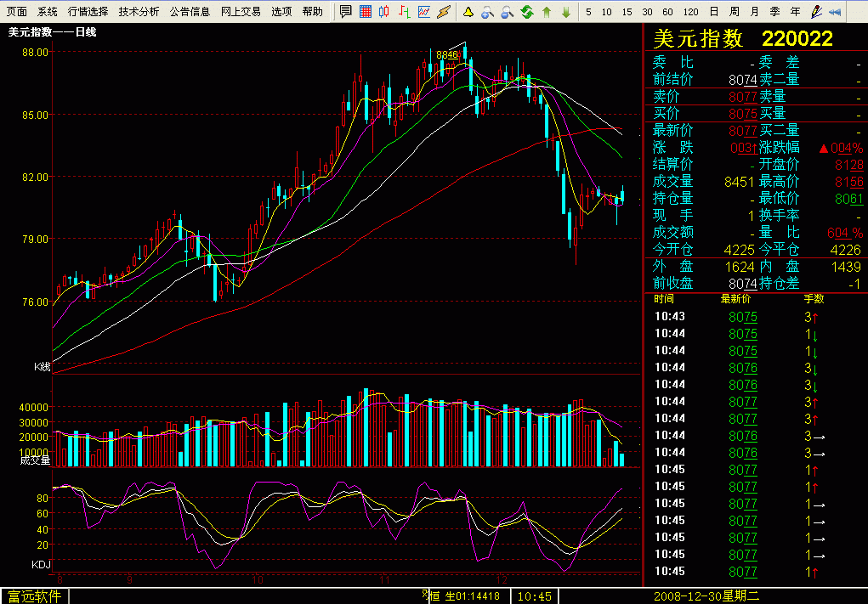This screenshot has height=604, width=868.
Task: Click the 手数 column header
Action: point(814,299)
